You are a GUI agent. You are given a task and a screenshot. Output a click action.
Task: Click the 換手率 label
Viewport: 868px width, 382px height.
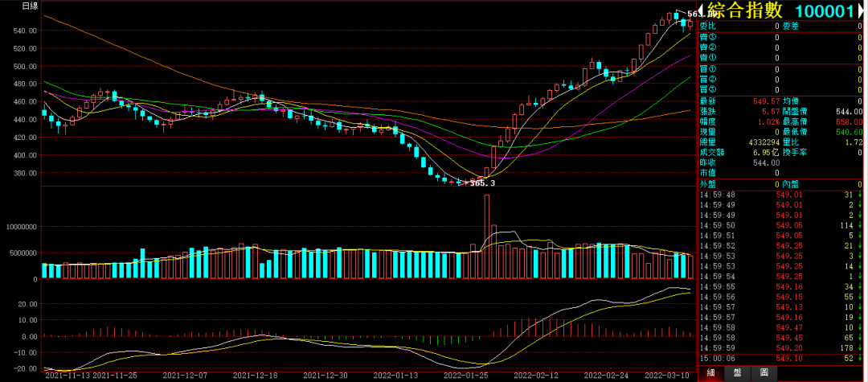pyautogui.click(x=795, y=152)
